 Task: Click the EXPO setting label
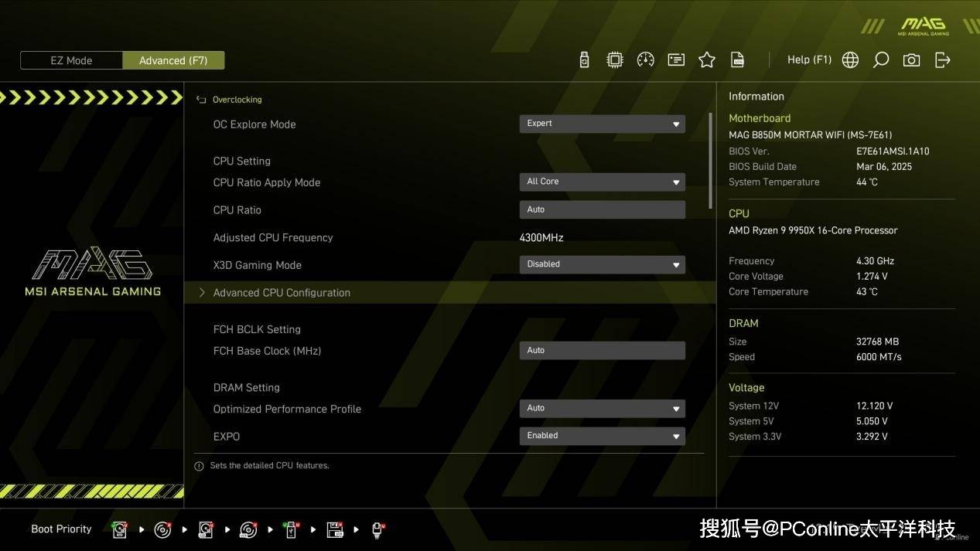(227, 437)
